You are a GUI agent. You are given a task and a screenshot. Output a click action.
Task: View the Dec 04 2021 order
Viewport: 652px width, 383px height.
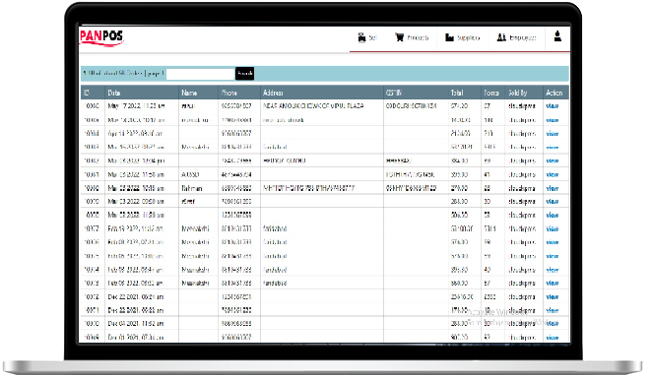click(552, 323)
